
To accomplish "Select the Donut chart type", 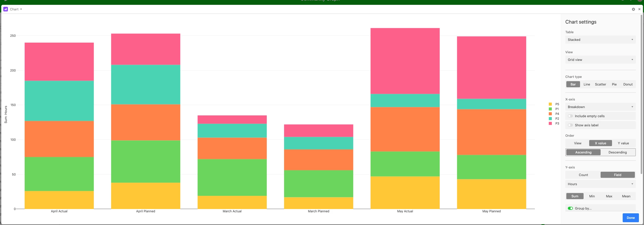I will click(x=628, y=84).
